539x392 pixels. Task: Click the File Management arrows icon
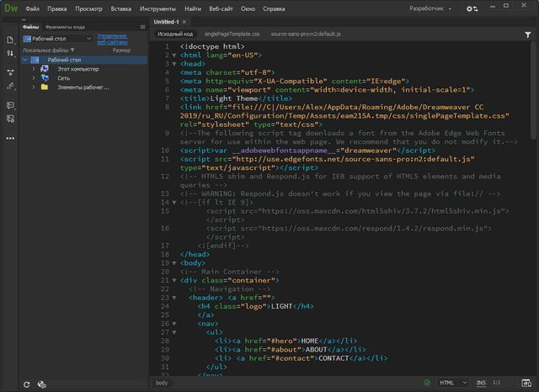(10, 55)
